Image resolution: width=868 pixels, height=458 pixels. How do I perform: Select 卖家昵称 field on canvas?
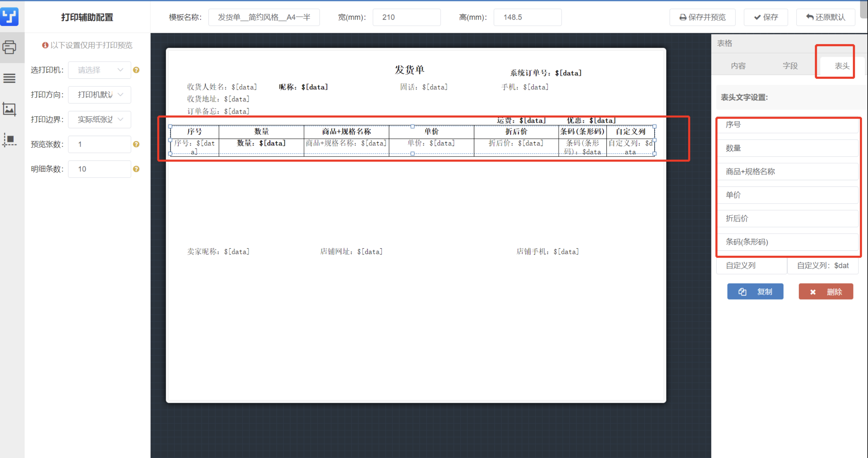218,252
